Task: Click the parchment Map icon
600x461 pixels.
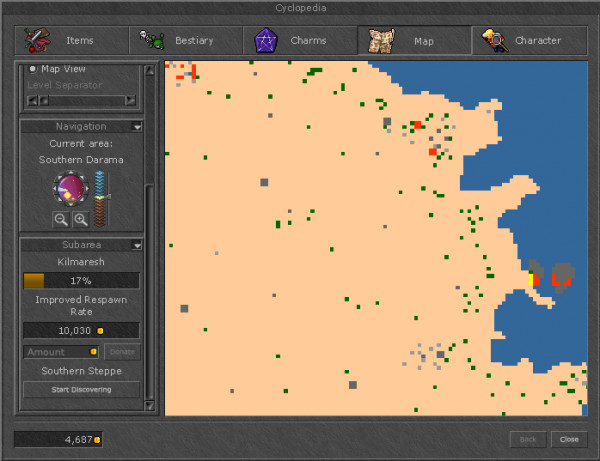Action: point(381,41)
